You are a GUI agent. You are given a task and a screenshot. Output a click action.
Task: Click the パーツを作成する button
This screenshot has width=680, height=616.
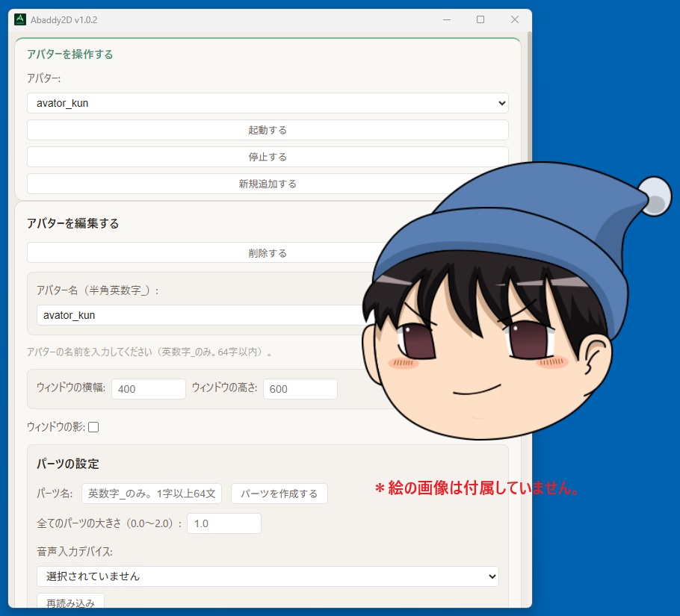pos(279,494)
